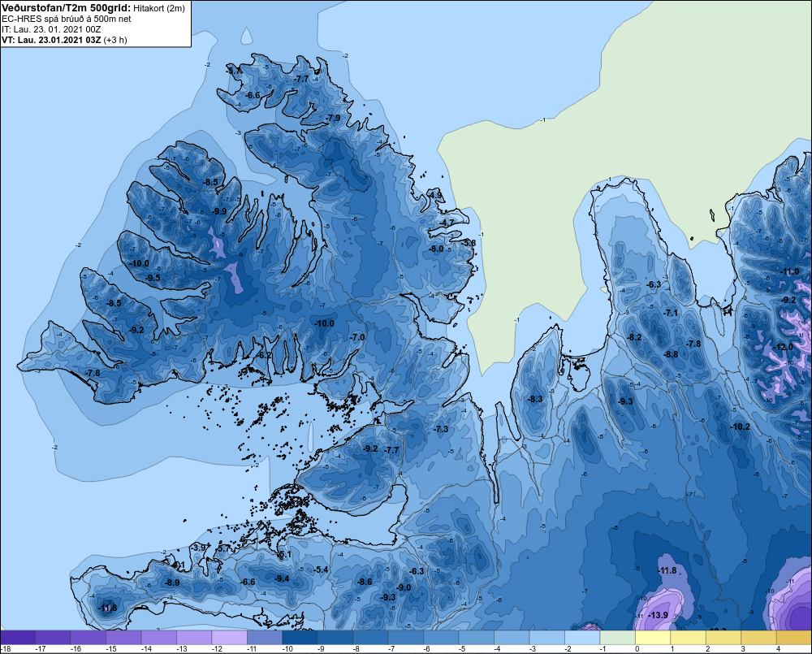Click the '0' legend scale label
Image resolution: width=812 pixels, height=654 pixels.
click(637, 649)
